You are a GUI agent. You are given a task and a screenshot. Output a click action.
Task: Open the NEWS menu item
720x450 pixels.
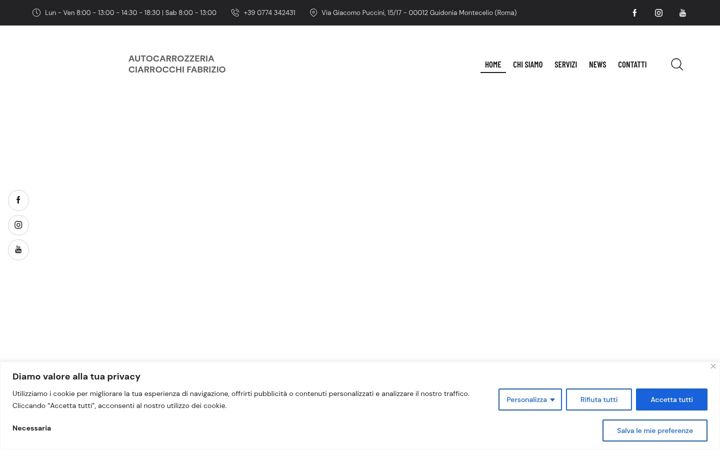click(597, 64)
